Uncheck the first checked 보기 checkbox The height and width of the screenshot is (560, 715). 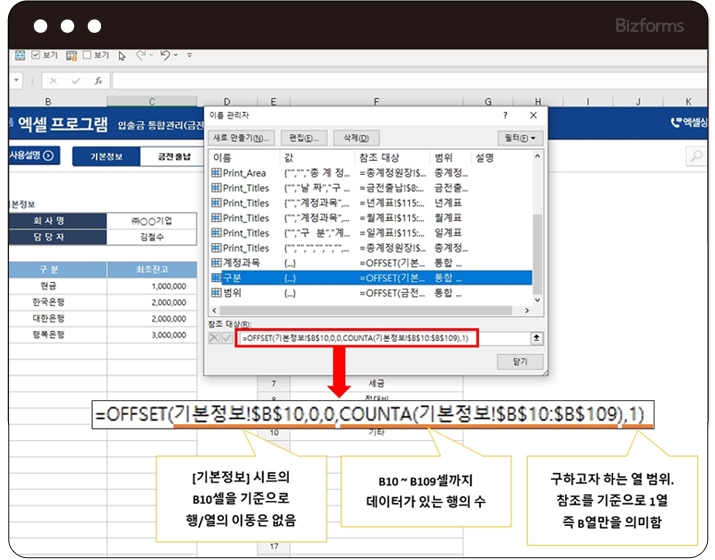37,56
